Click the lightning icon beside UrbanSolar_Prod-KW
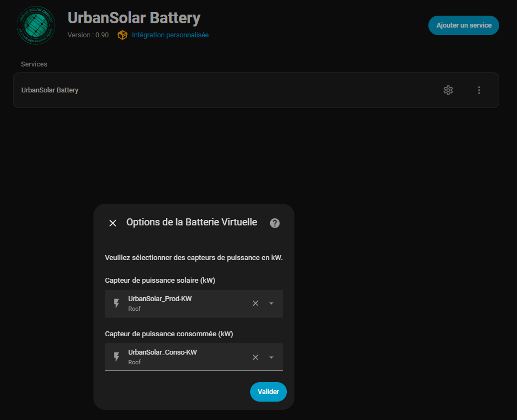The height and width of the screenshot is (420, 517). tap(116, 303)
